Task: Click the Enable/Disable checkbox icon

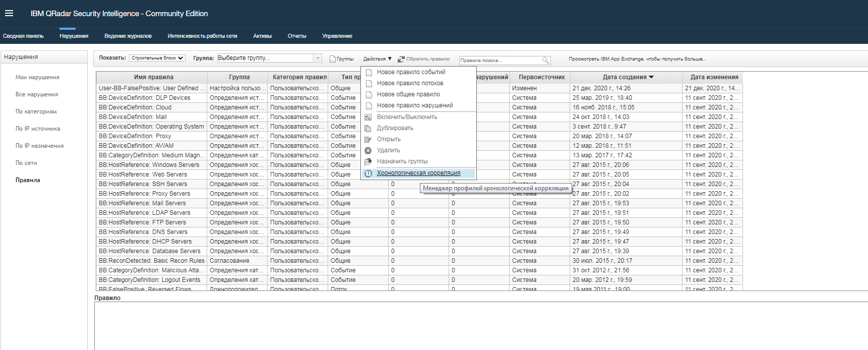Action: 368,117
